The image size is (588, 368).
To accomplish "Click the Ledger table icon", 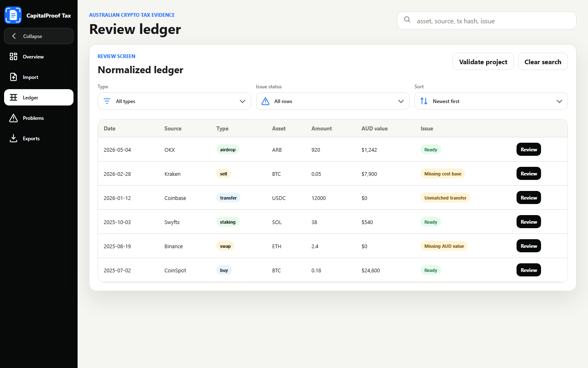I will (x=13, y=97).
